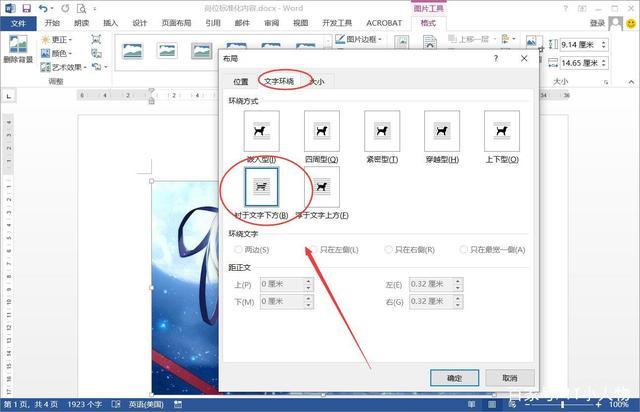Switch to the 文字环绕 (Text Wrapping) dialog tab
Screen dimensions: 640x412
pyautogui.click(x=279, y=81)
